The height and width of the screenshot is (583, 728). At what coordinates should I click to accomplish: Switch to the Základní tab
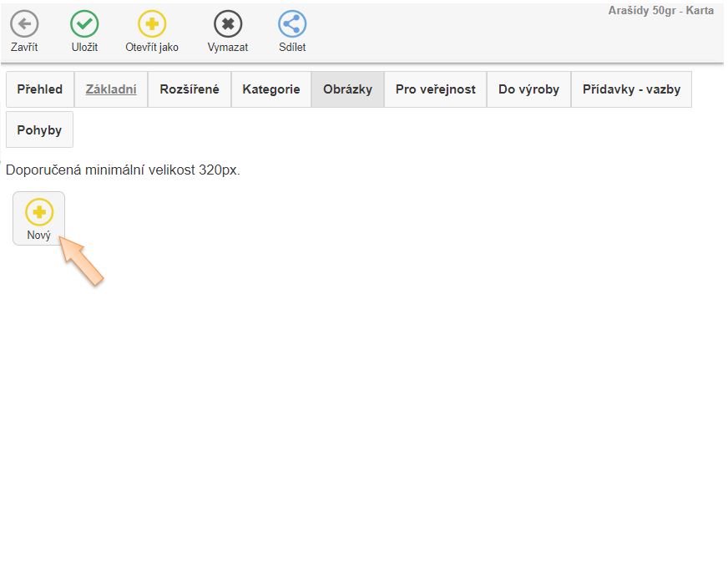pyautogui.click(x=111, y=89)
